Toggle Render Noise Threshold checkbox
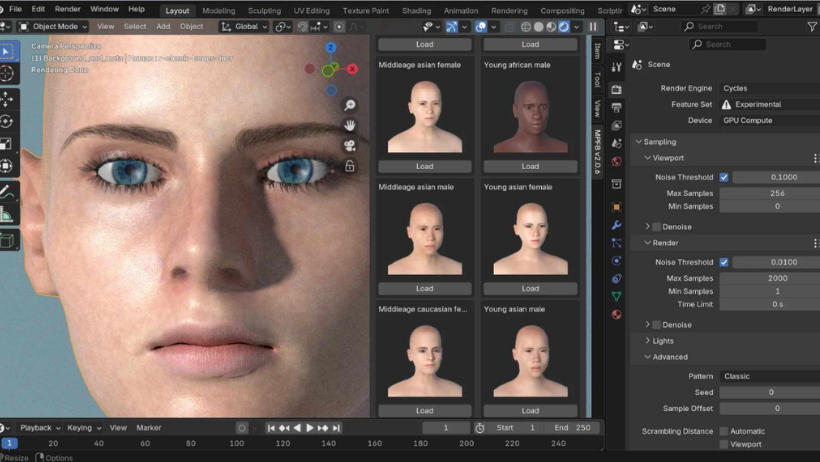This screenshot has height=462, width=820. coord(724,262)
